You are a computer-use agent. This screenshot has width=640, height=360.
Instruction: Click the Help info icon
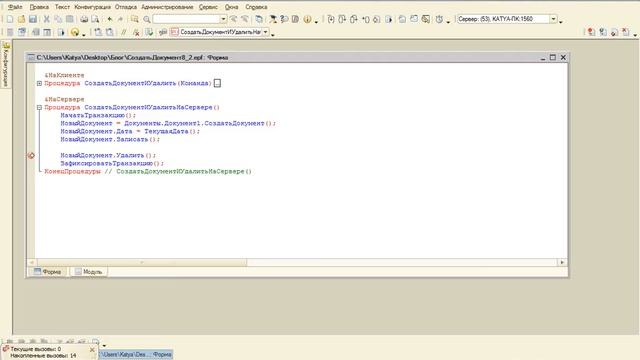[307, 19]
